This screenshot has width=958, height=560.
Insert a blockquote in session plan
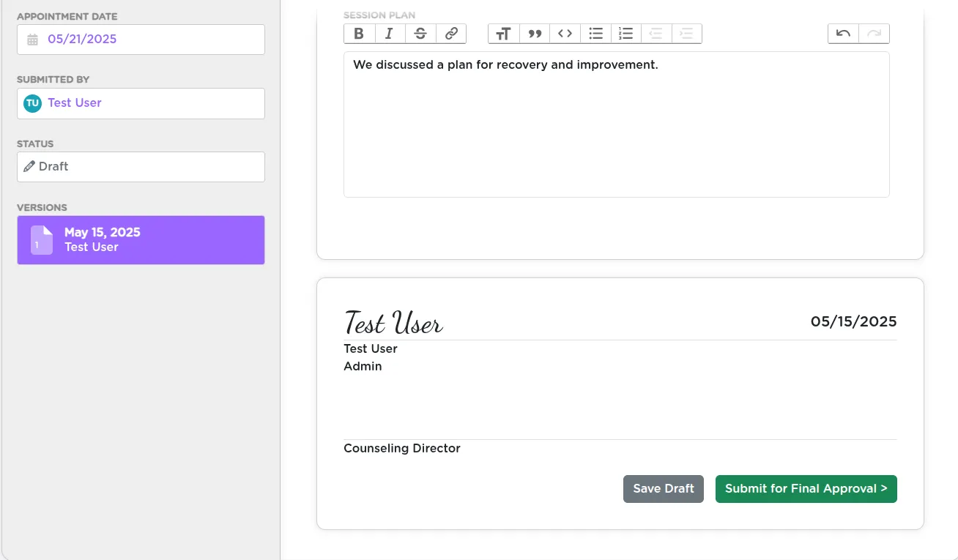click(x=534, y=33)
